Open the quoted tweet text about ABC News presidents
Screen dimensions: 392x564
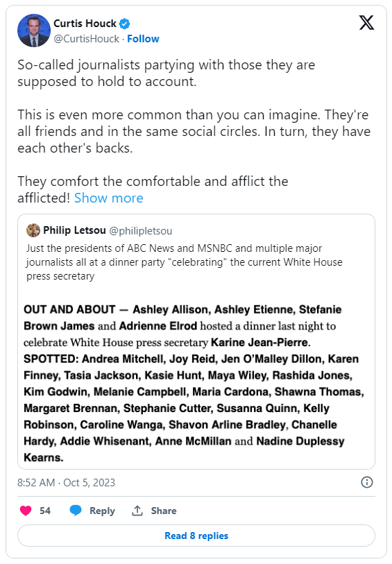184,262
